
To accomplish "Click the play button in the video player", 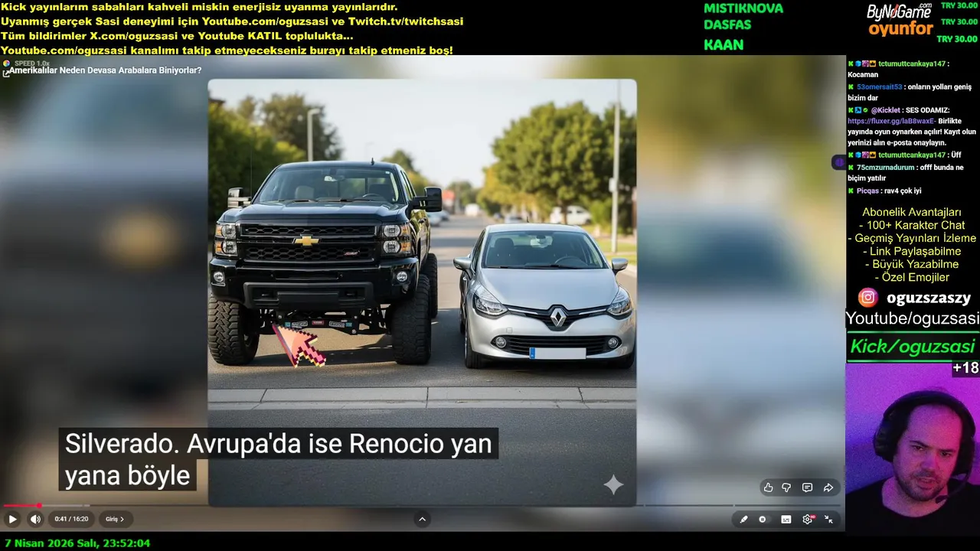I will tap(12, 519).
